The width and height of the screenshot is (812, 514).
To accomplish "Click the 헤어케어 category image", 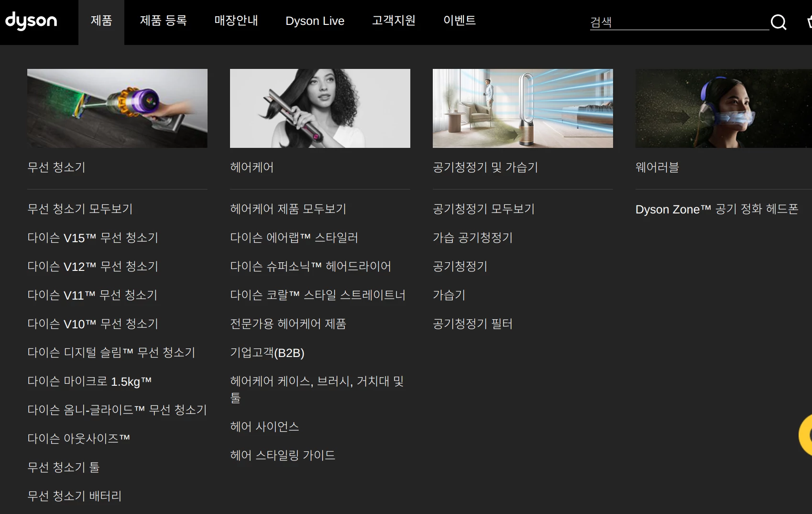I will click(x=320, y=108).
